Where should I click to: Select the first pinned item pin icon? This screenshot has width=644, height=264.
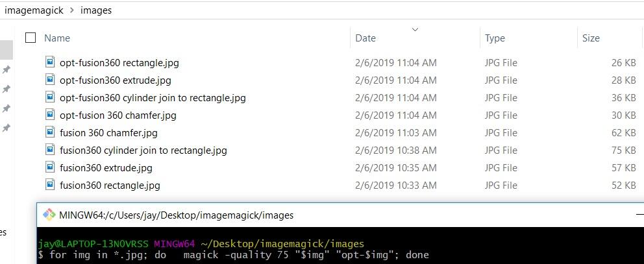(6, 69)
